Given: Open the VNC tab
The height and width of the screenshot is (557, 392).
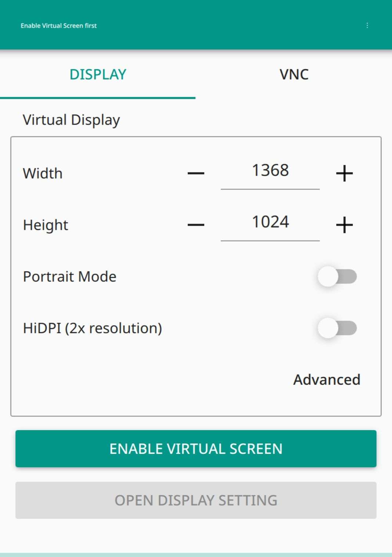Looking at the screenshot, I should point(294,75).
